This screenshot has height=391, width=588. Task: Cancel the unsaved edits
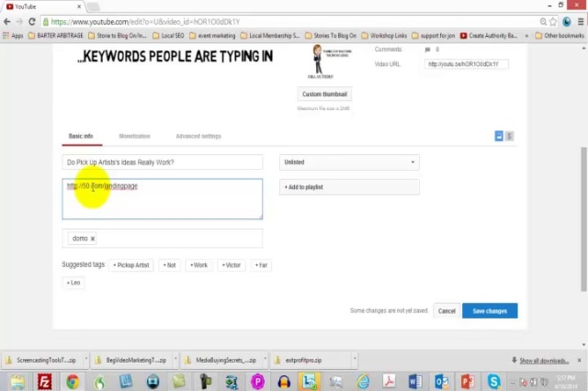447,311
